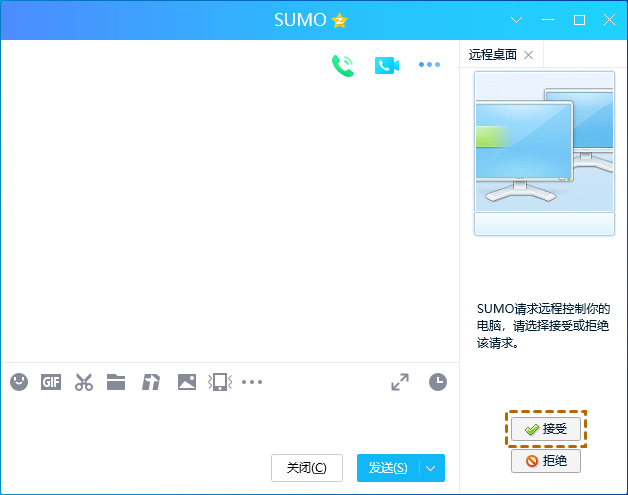The image size is (628, 495).
Task: Open message history clock icon
Action: [x=438, y=382]
